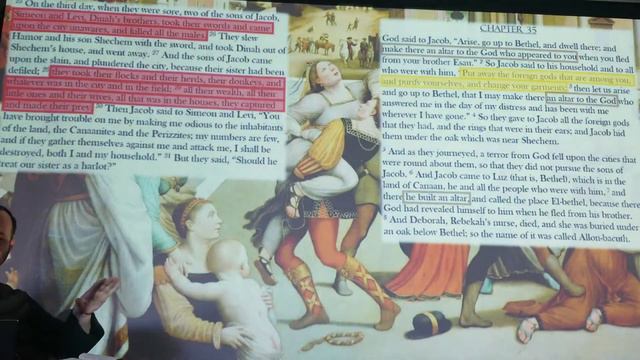Click line 'God said to Jacob, Arise'
This screenshot has height=360, width=640.
[x=498, y=43]
